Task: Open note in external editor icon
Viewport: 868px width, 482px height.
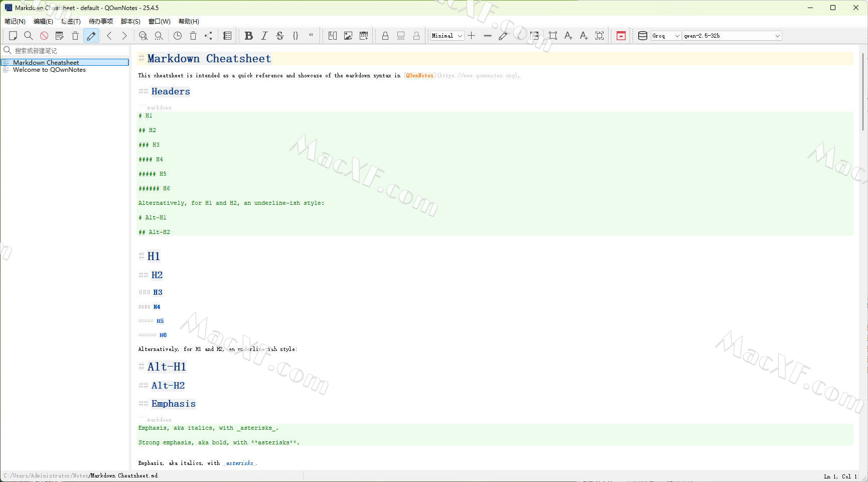Action: tap(60, 36)
